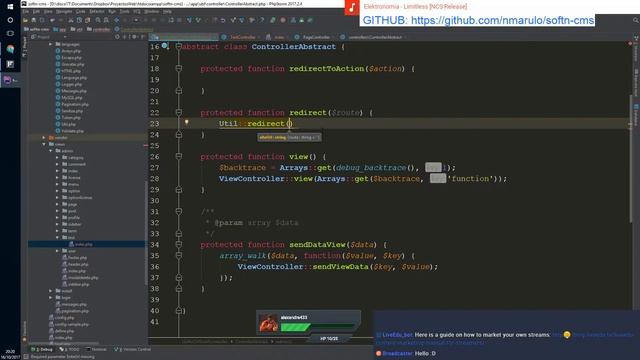Expand the vendor folder arrow in tree
This screenshot has width=640, height=360.
coord(44,138)
